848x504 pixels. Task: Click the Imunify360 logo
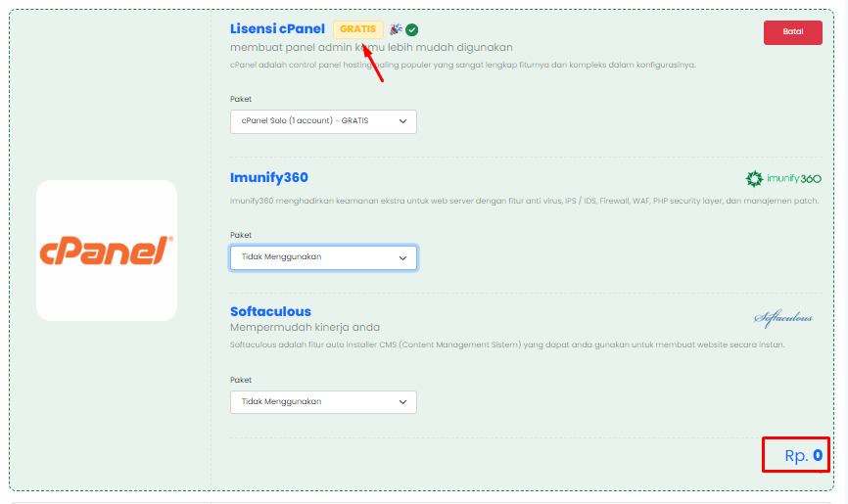783,178
